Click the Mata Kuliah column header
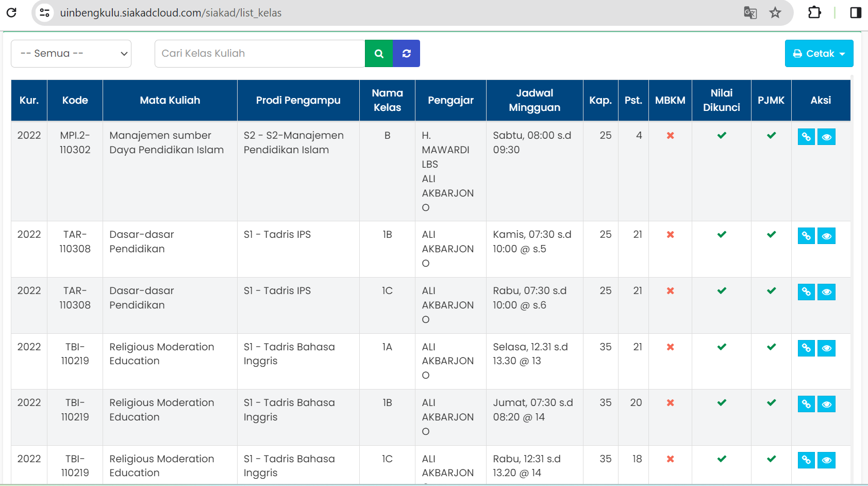Viewport: 868px width, 486px height. (170, 101)
